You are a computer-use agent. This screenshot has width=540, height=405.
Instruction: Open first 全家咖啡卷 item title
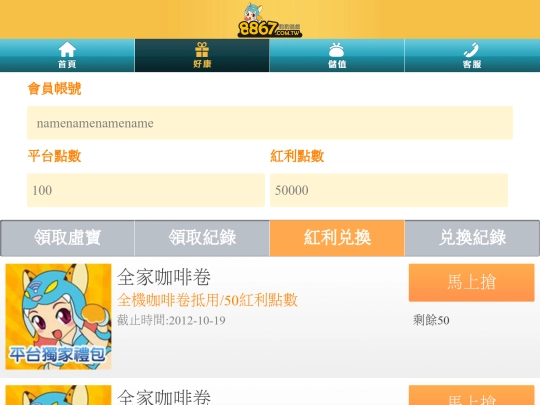pos(164,277)
